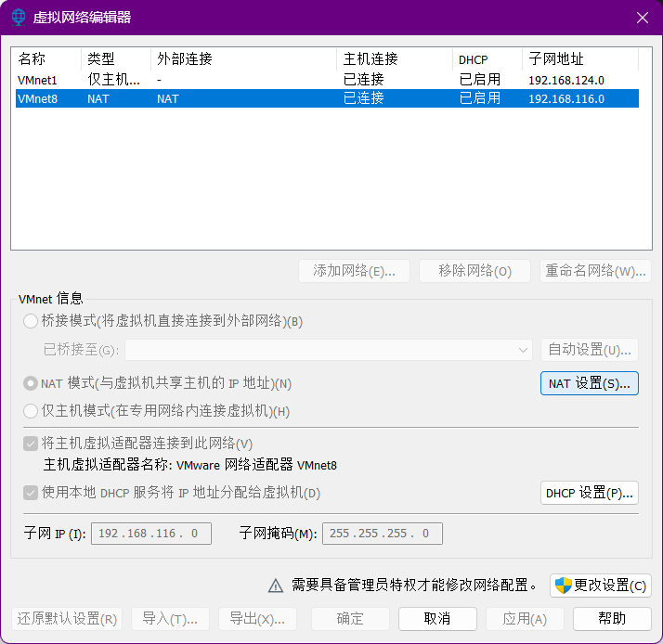
Task: Click 还原默认设置(R) button
Action: 67,619
